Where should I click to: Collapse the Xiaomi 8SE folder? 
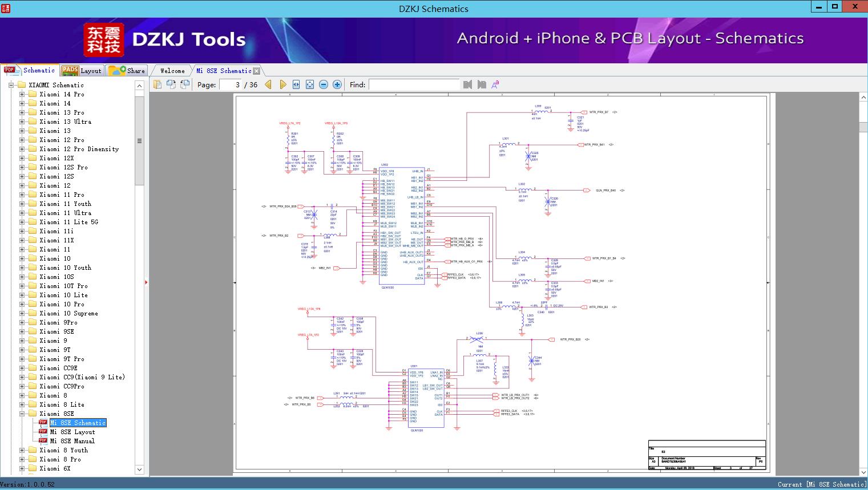click(22, 414)
